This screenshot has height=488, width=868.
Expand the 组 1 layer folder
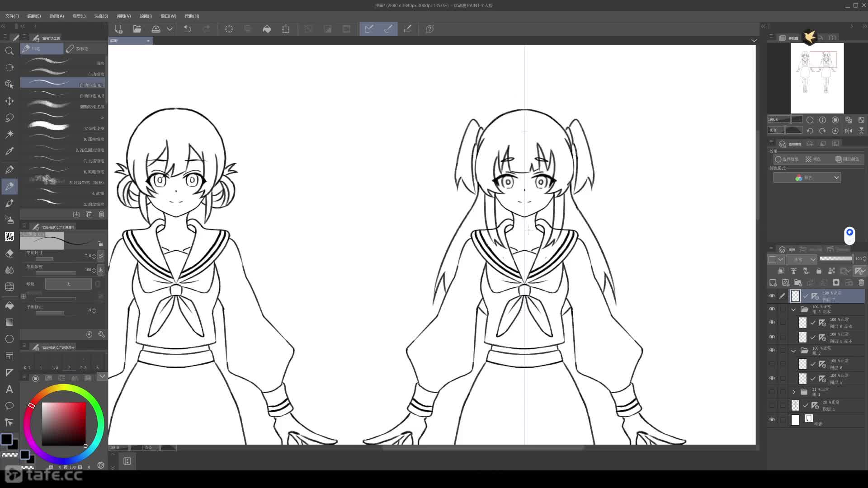[793, 392]
